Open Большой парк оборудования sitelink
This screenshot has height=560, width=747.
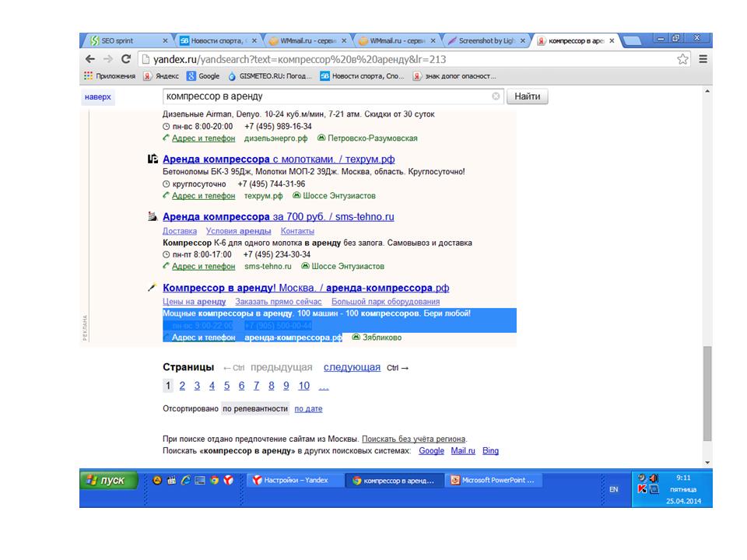point(385,302)
